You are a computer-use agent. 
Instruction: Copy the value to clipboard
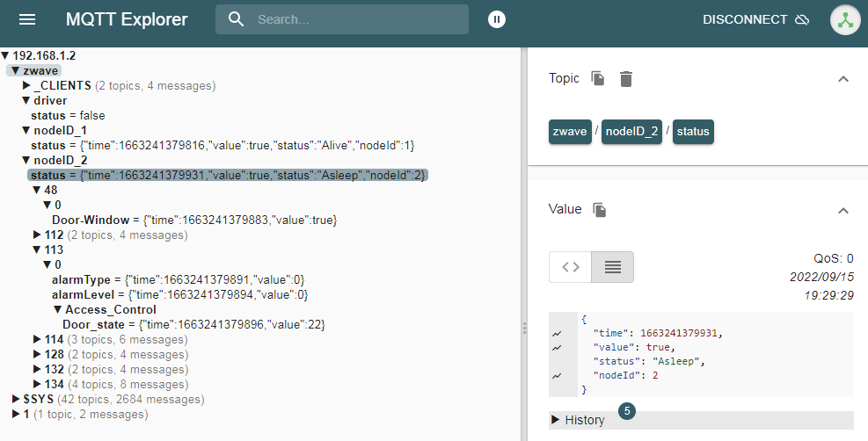click(600, 209)
